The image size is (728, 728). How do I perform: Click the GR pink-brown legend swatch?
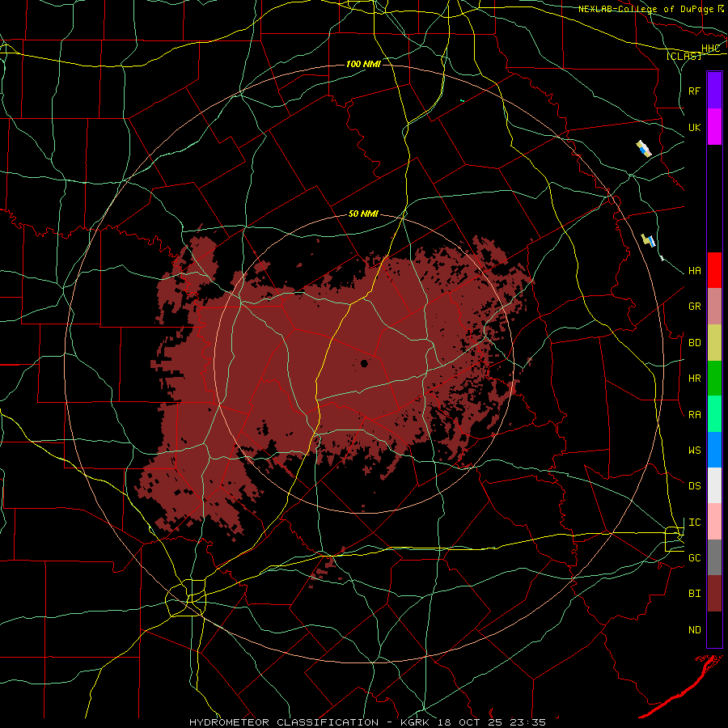pos(714,307)
